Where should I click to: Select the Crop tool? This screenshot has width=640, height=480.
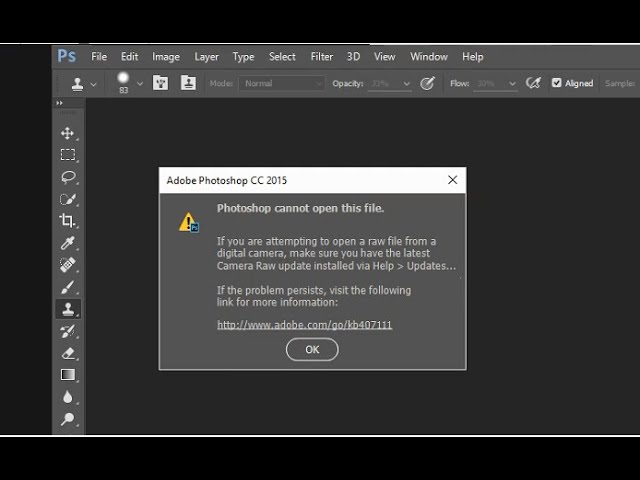67,220
